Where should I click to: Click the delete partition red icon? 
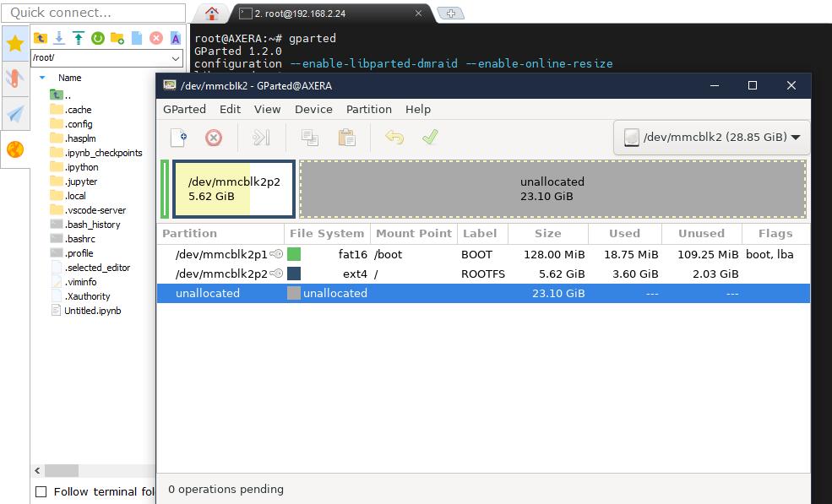[214, 138]
